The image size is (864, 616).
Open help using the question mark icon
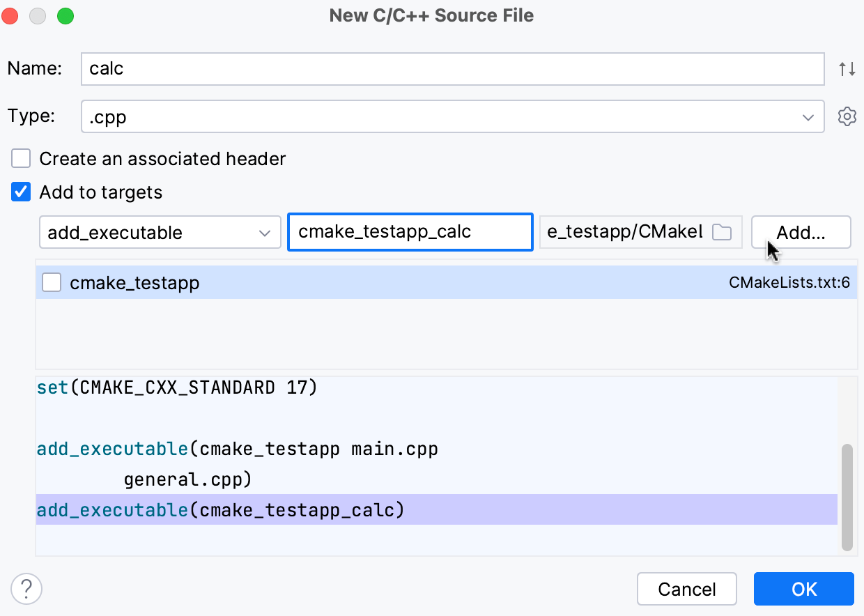(x=26, y=589)
